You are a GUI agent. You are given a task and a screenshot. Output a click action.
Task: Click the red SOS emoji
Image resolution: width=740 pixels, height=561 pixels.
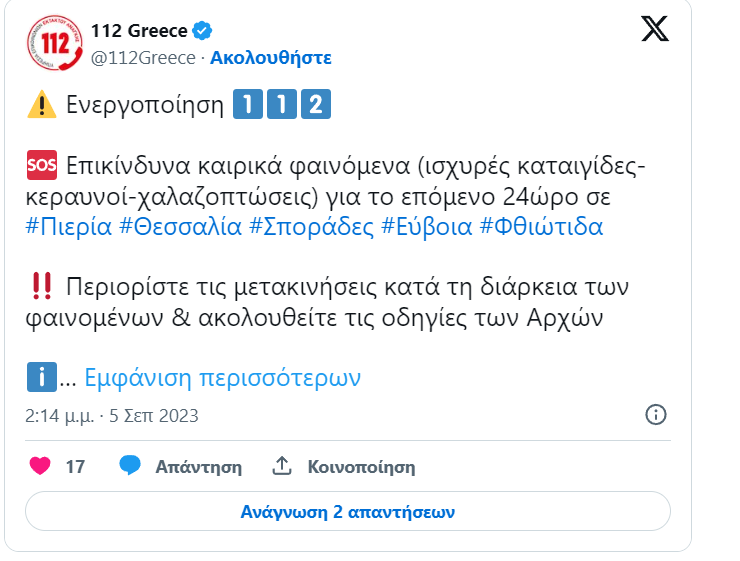point(42,165)
